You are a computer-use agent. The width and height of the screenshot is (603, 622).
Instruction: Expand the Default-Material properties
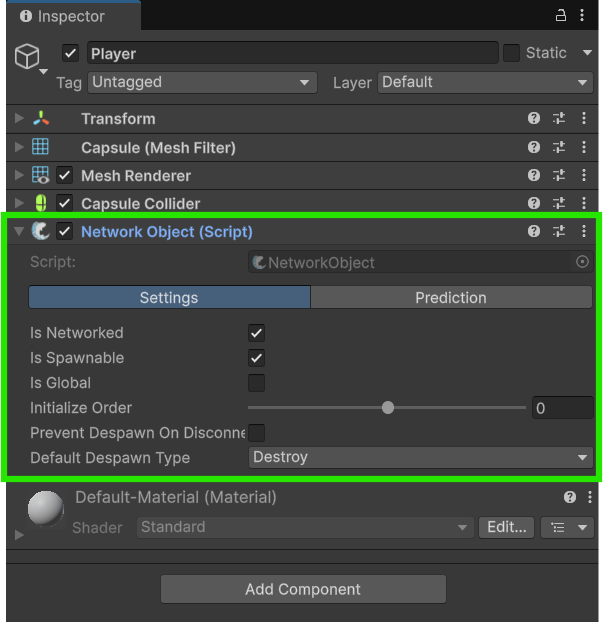click(x=19, y=535)
